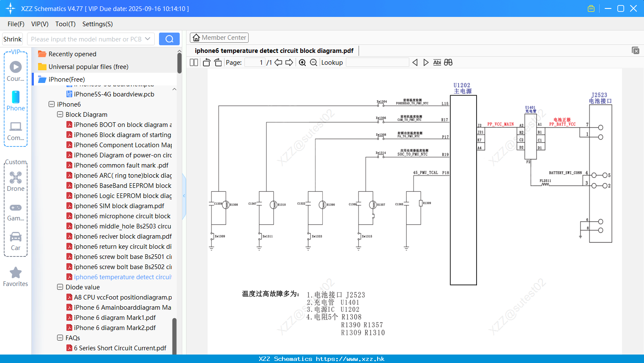
Task: Open iphone6 microphone circuit block file
Action: pos(119,216)
